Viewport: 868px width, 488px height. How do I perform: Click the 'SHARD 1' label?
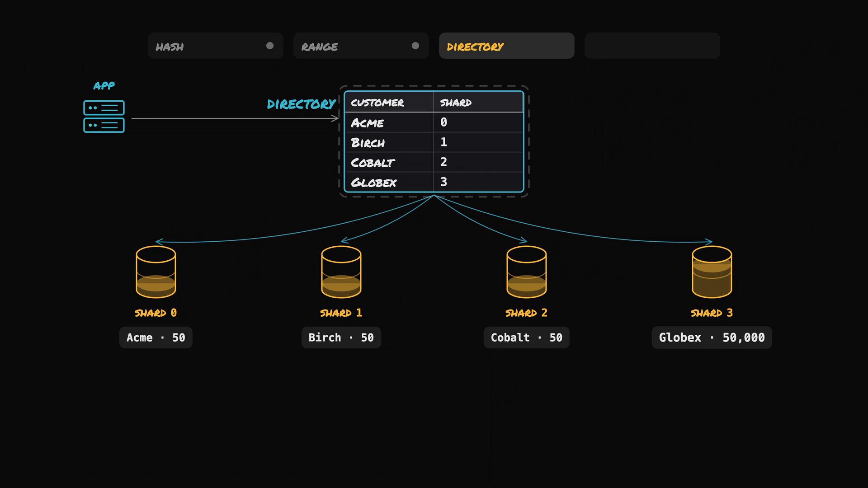pyautogui.click(x=341, y=313)
